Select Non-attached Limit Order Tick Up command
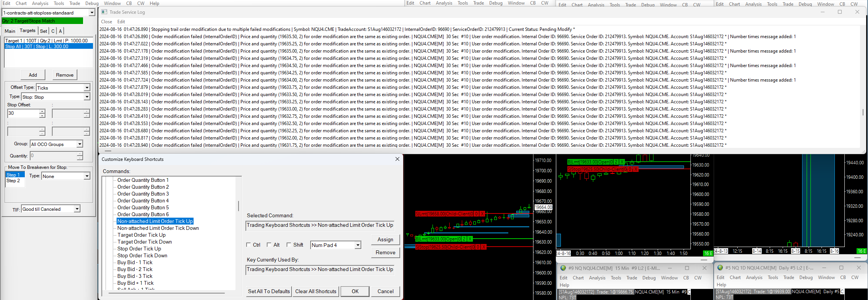 pos(155,221)
